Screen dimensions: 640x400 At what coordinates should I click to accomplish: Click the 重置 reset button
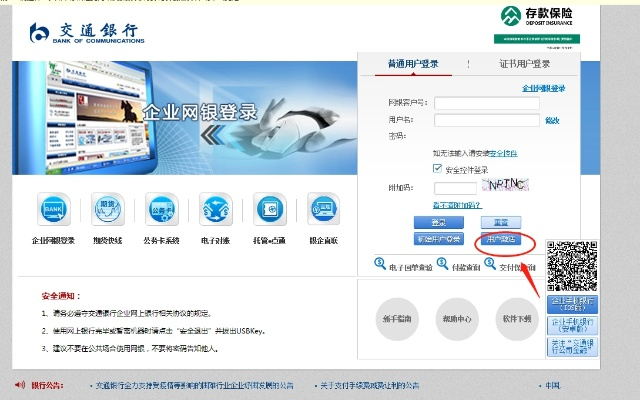click(501, 222)
